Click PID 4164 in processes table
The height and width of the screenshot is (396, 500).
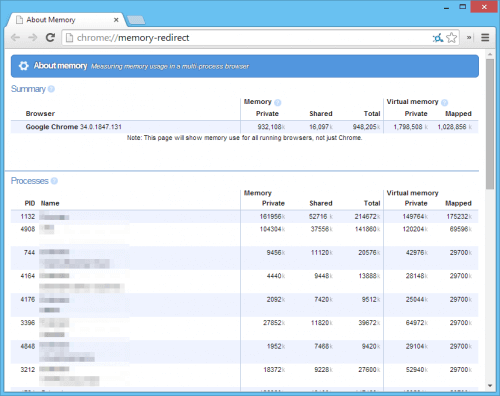click(28, 276)
